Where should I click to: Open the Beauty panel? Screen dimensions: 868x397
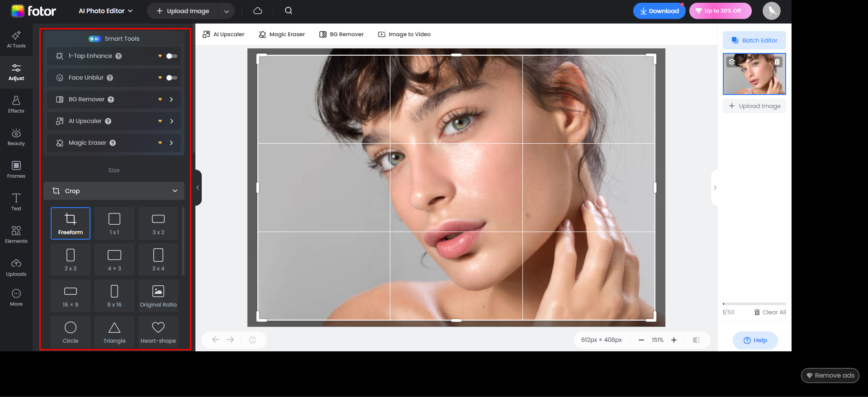click(x=16, y=137)
